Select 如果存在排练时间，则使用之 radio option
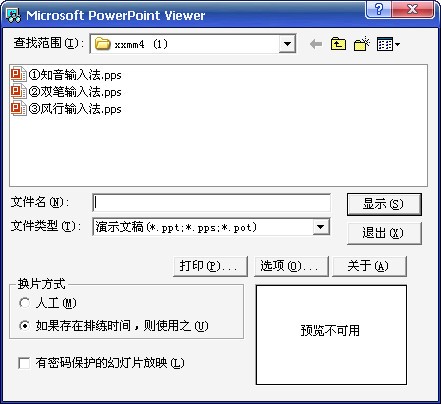This screenshot has height=404, width=441. point(24,325)
